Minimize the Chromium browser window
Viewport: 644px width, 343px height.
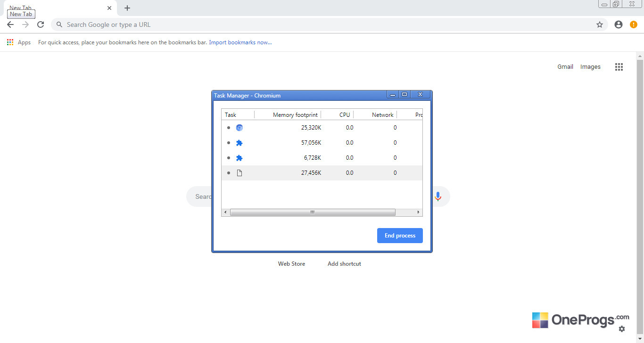604,4
